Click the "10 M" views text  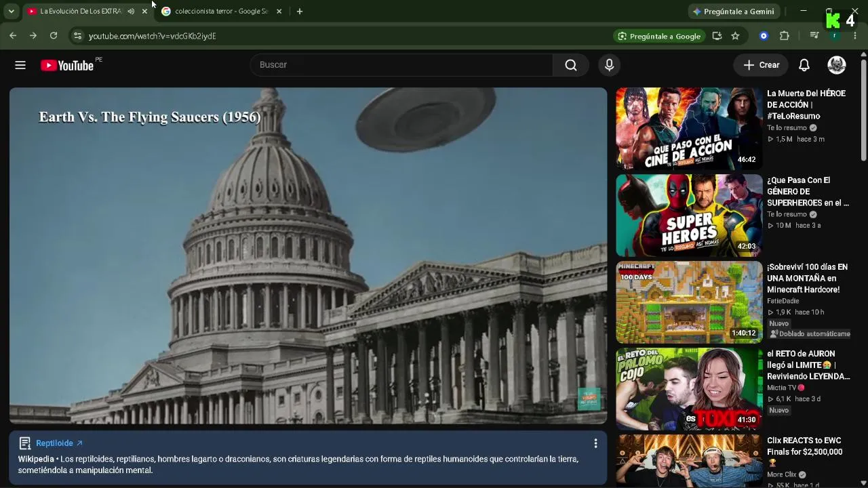tap(783, 226)
